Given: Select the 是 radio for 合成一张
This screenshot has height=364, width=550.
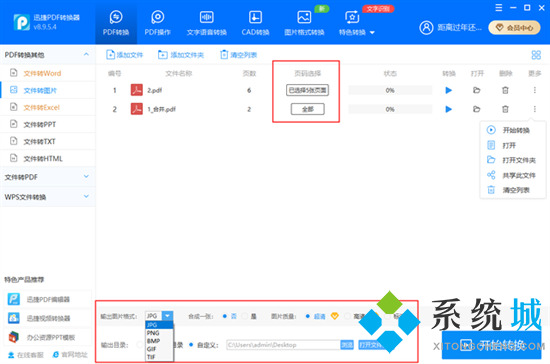Looking at the screenshot, I should pos(245,316).
